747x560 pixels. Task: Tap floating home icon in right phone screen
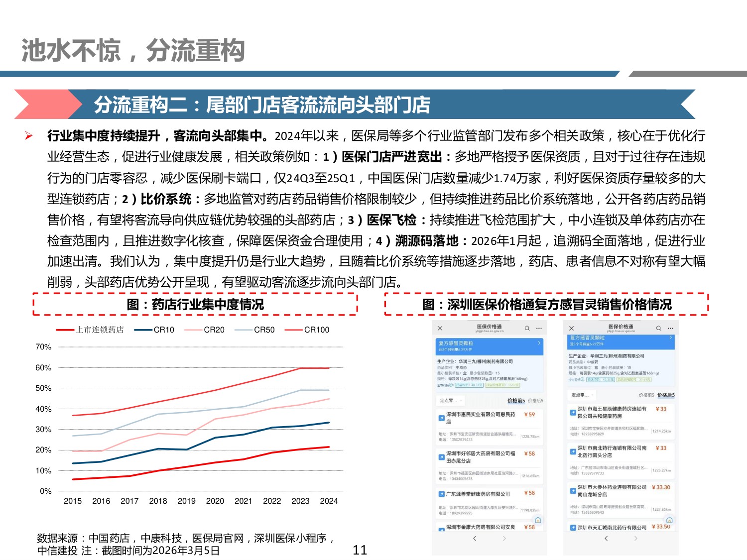(x=669, y=520)
